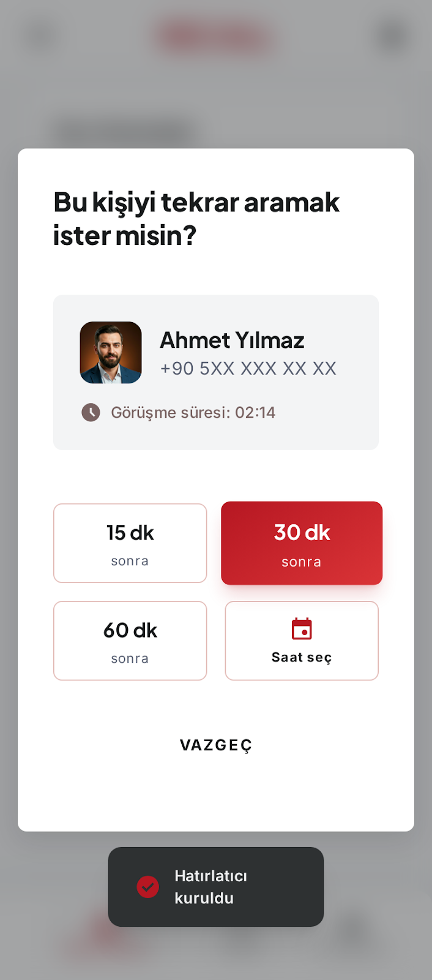Screen dimensions: 432x980
Task: Select the 15 dk sonra reminder option
Action: pos(130,543)
